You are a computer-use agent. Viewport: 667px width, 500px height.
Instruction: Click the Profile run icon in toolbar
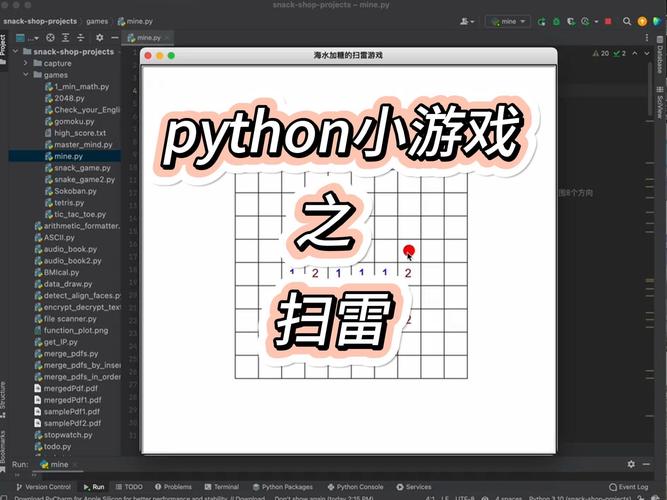pos(586,21)
